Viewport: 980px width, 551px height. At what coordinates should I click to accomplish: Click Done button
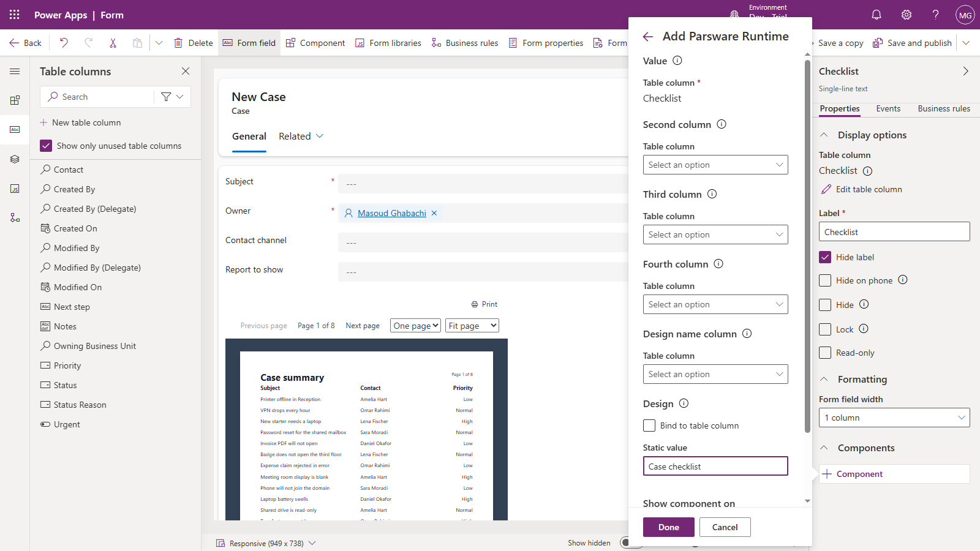pos(669,527)
